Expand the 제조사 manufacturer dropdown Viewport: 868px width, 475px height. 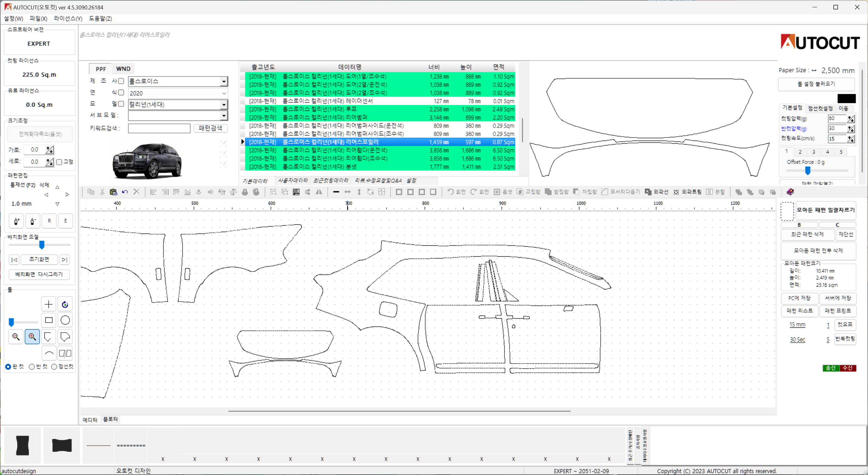[x=224, y=81]
